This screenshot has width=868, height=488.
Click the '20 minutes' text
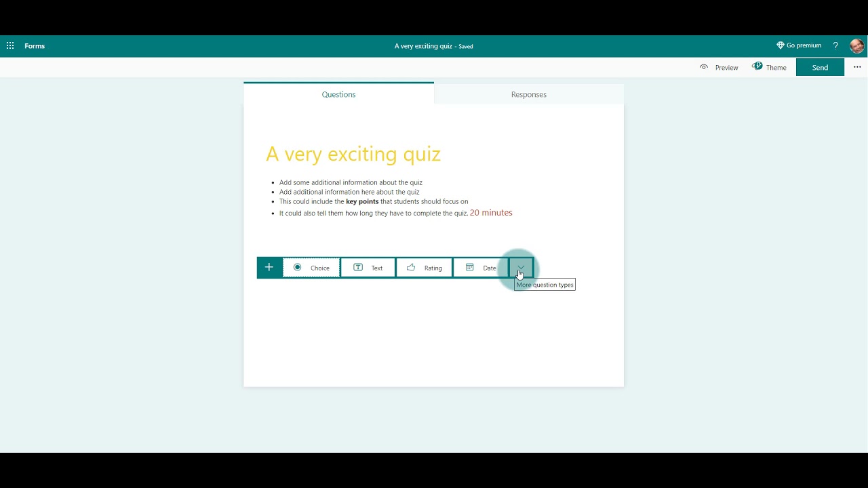click(491, 213)
